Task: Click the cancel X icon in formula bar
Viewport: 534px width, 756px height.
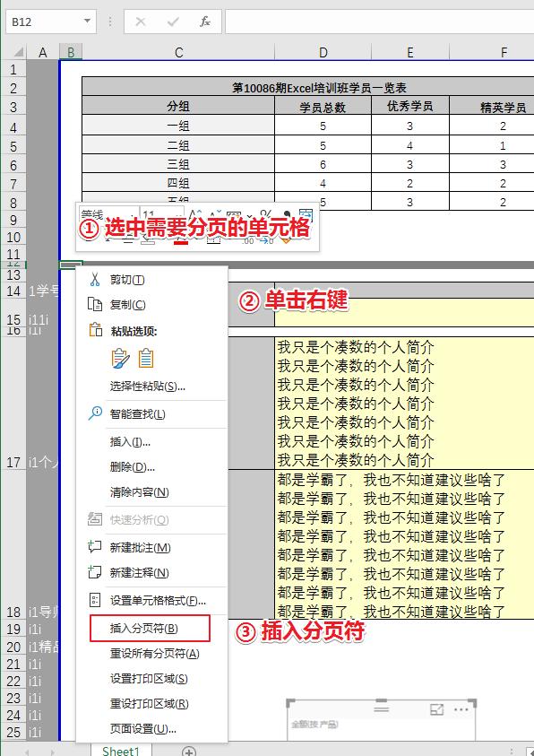Action: [141, 22]
